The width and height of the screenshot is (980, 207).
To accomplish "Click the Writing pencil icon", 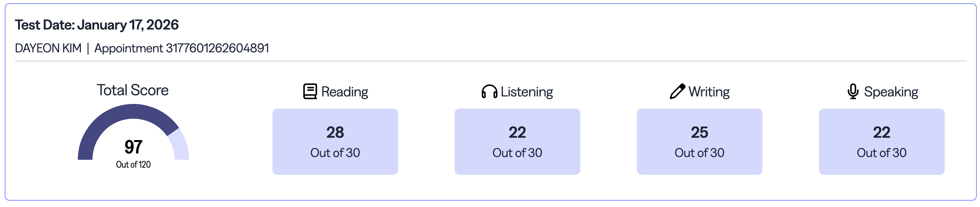I will click(677, 92).
